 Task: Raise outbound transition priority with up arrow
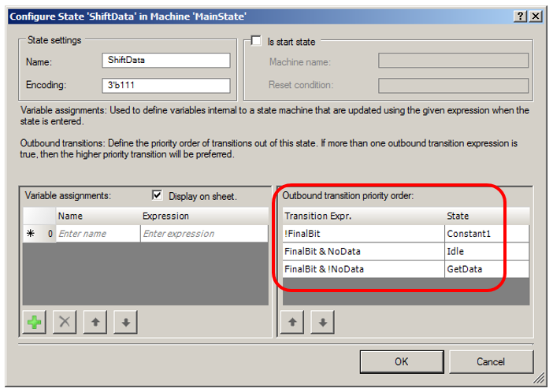click(292, 322)
